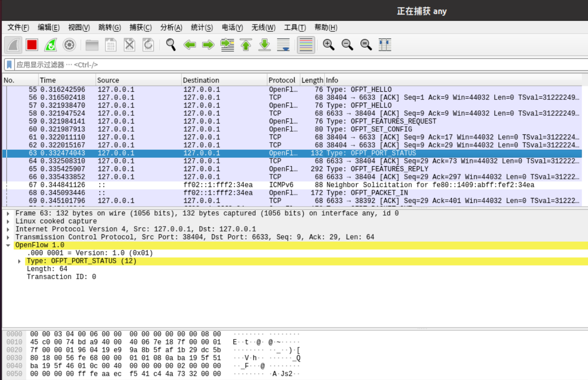Click the resize columns to fit icon
The height and width of the screenshot is (380, 588).
pyautogui.click(x=385, y=44)
